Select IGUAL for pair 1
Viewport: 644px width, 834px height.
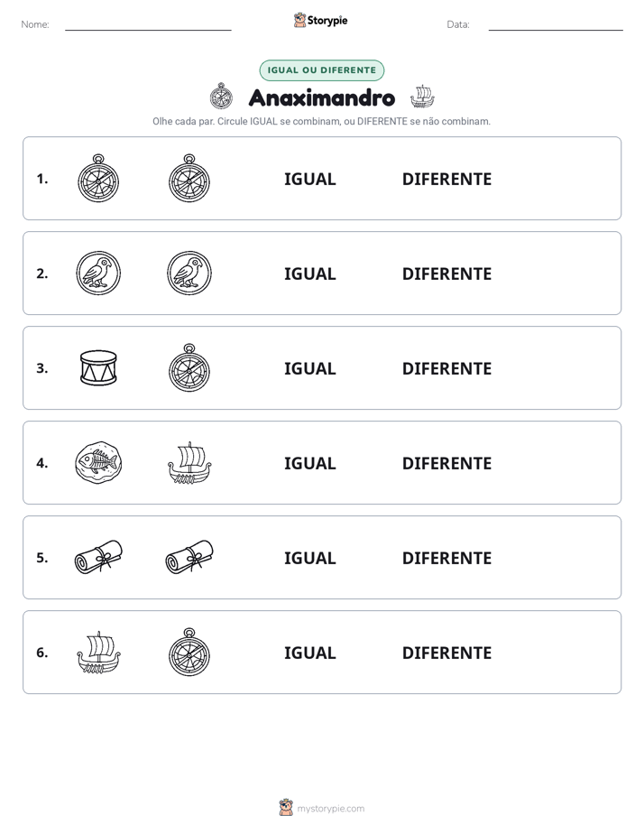pyautogui.click(x=309, y=180)
